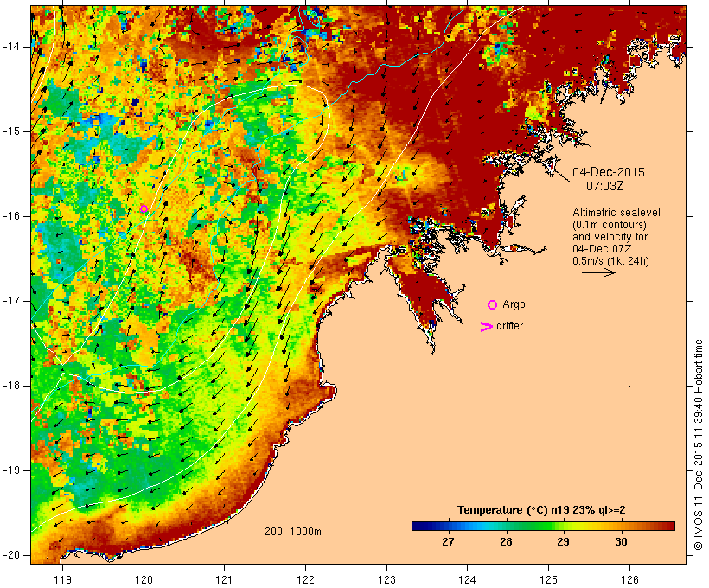Click the "28" colorbar tick label

coord(506,541)
